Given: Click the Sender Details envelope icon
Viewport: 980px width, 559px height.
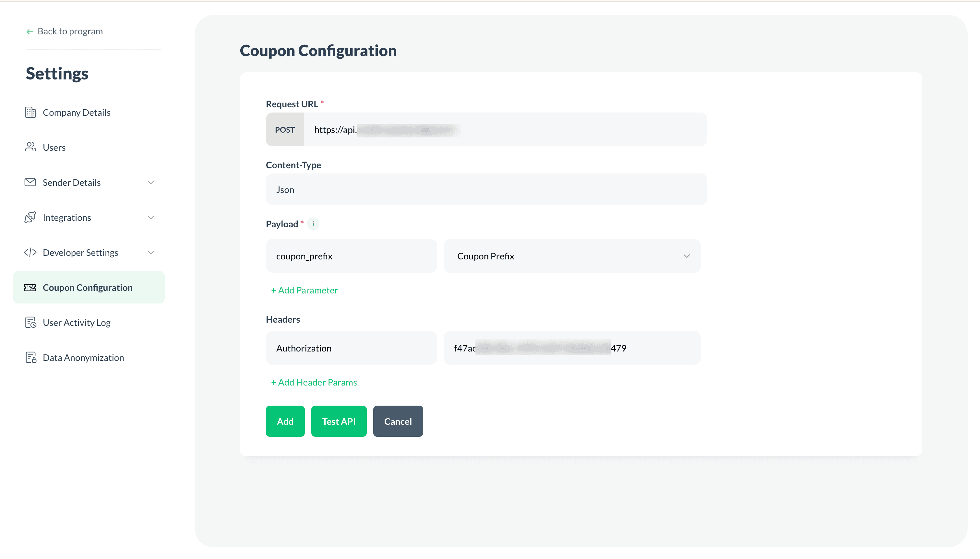Looking at the screenshot, I should pos(30,182).
